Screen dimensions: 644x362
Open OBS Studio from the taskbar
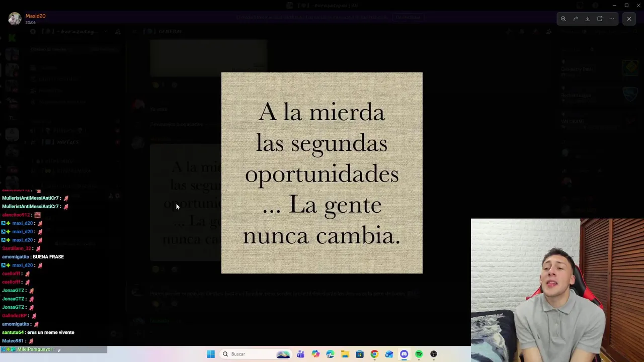coord(434,354)
